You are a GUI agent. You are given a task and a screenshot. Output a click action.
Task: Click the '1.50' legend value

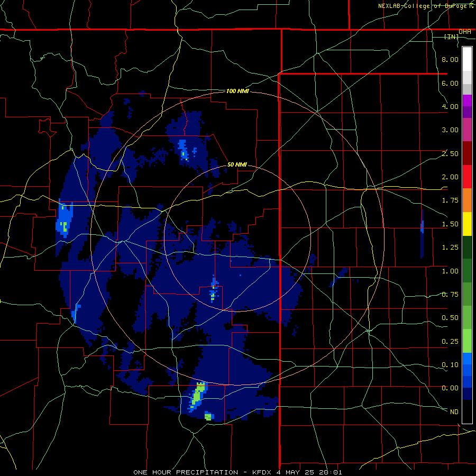point(450,224)
